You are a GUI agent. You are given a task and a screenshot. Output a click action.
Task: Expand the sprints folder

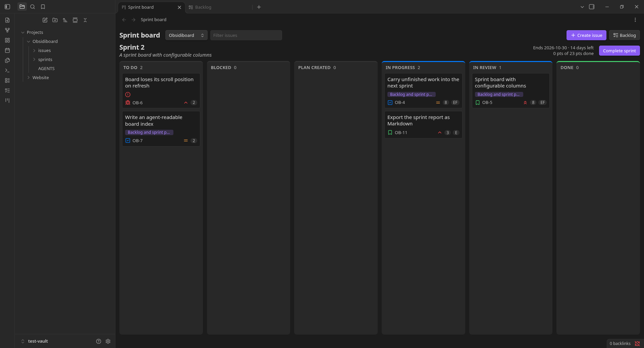point(34,60)
